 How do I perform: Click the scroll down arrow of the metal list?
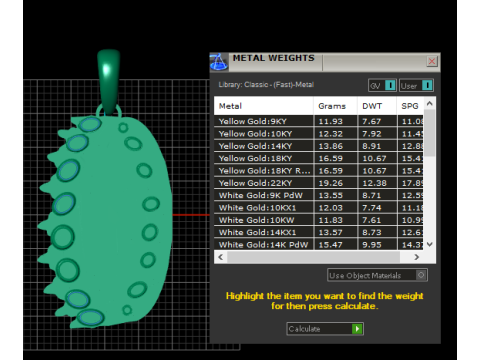click(x=430, y=244)
